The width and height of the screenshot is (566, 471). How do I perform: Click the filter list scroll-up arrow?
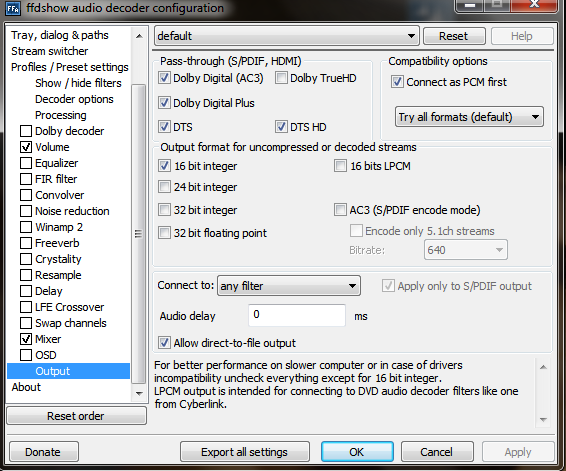(x=139, y=36)
